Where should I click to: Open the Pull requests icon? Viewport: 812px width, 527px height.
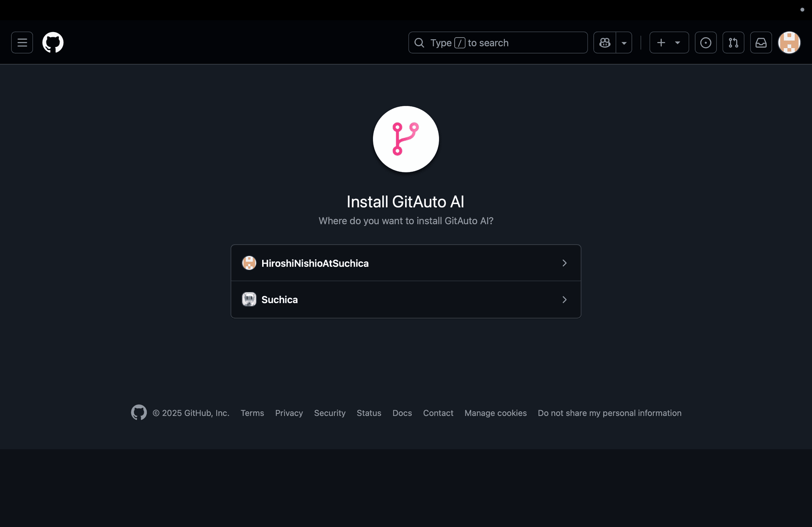pos(733,42)
